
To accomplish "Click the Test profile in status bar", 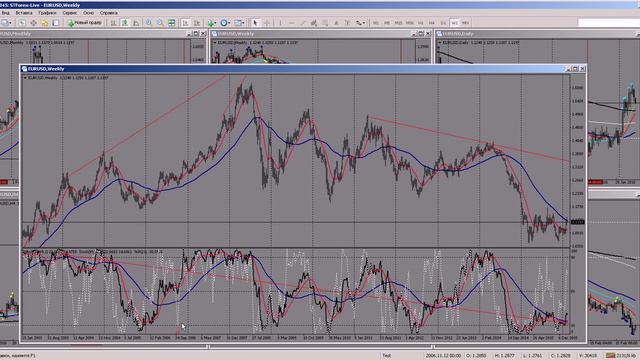I will 387,356.
